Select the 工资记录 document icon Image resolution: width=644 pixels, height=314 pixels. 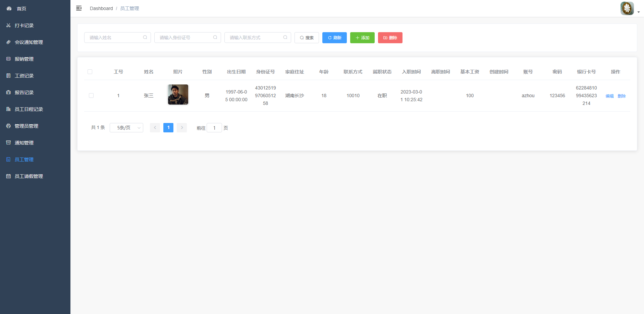click(8, 75)
